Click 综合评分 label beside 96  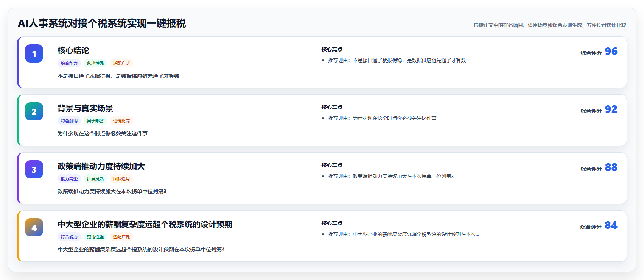(x=591, y=53)
